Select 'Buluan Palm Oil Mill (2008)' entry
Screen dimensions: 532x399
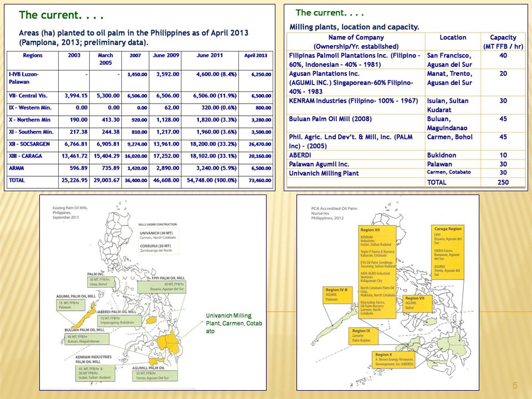pos(330,119)
